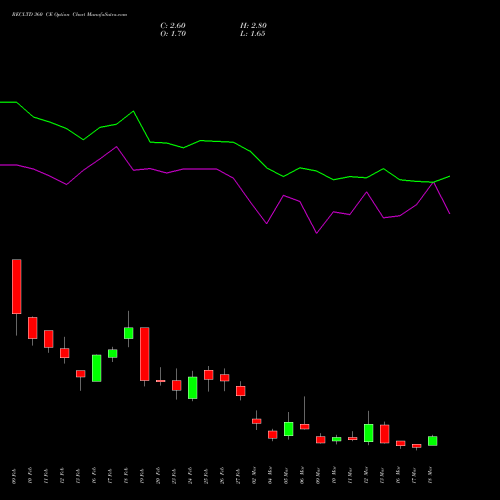Click the purple line peak above 17 Feb
Screen dimensions: 500x500
tap(116, 147)
